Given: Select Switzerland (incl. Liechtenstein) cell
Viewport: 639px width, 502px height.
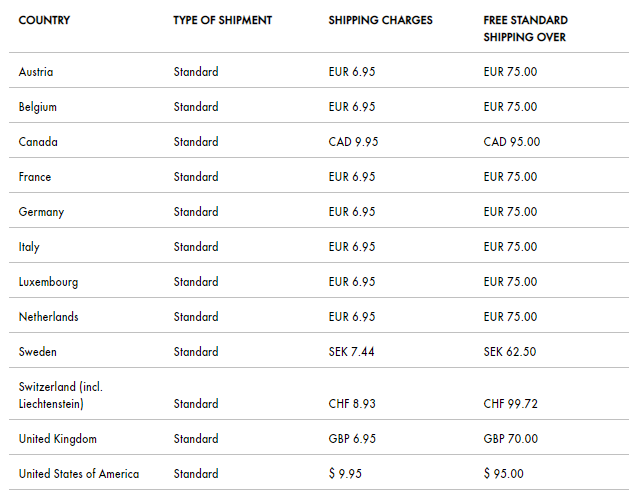Looking at the screenshot, I should [x=60, y=395].
